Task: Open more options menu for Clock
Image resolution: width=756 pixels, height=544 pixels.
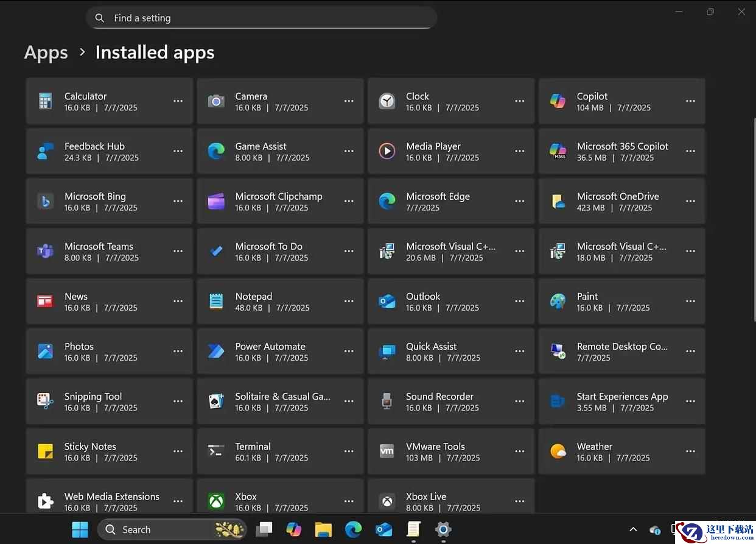Action: tap(520, 101)
